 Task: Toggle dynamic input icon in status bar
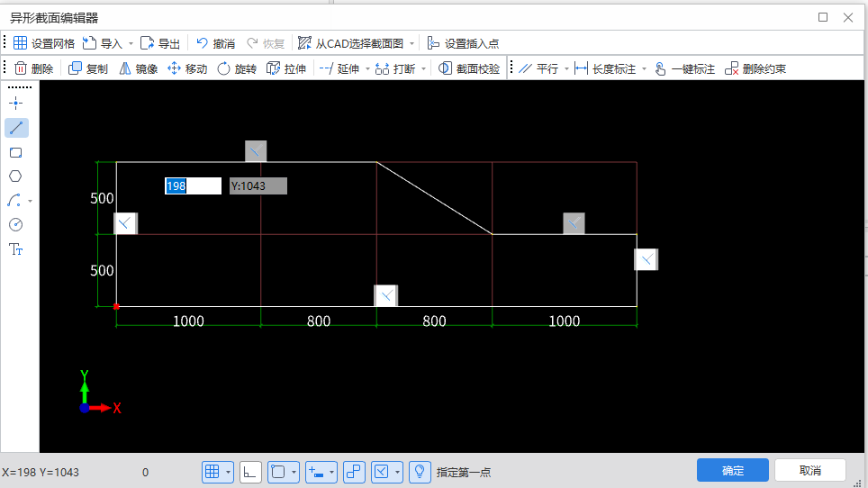pos(316,472)
